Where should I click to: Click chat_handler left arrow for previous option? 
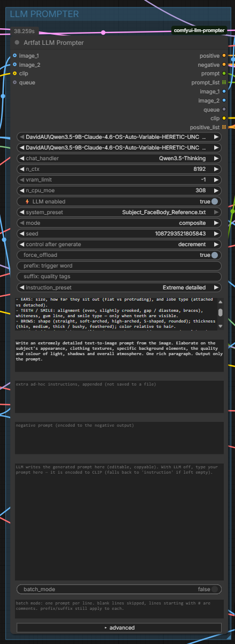pos(21,158)
